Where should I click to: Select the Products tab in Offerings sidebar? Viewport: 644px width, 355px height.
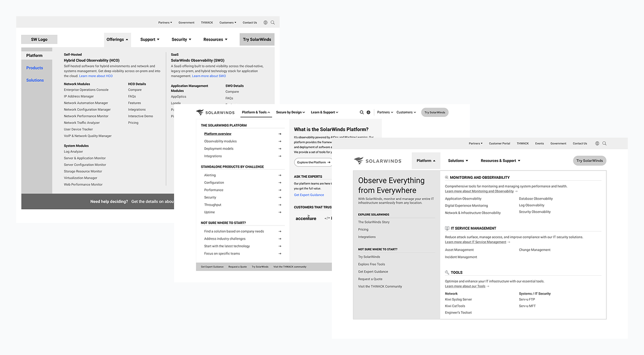(x=35, y=68)
